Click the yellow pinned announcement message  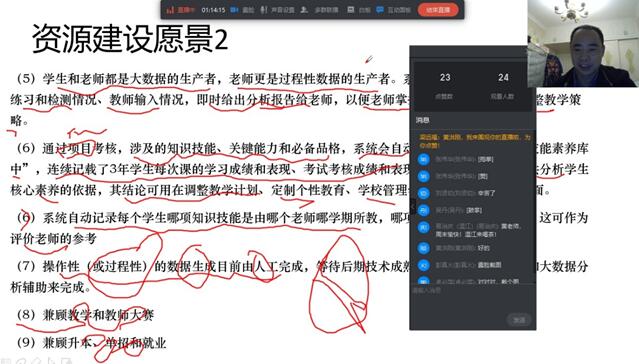coord(475,141)
